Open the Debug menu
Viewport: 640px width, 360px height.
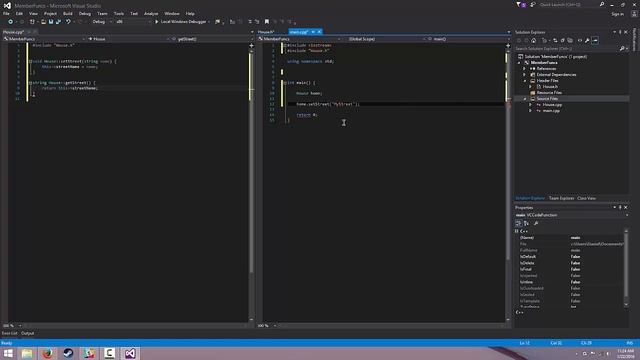tap(84, 13)
